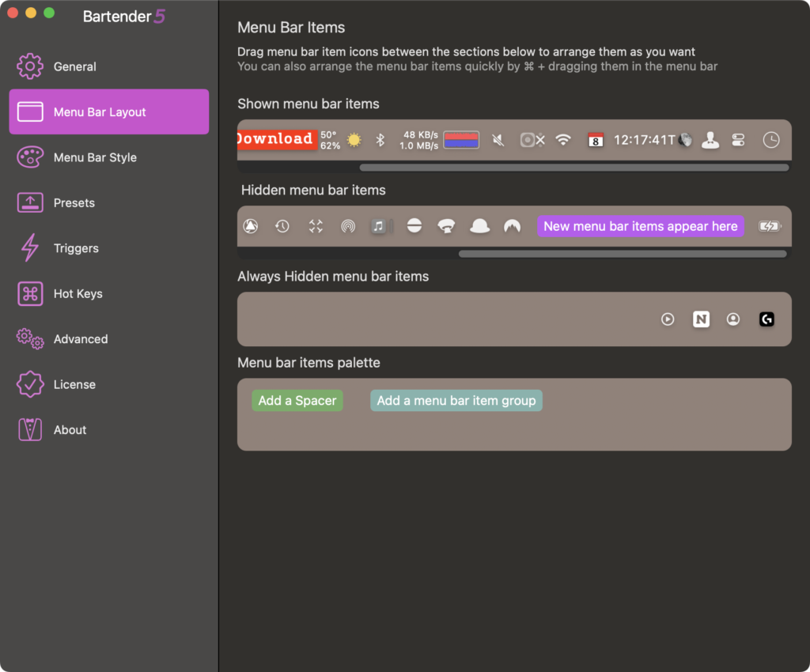
Task: Click the shown menu bar items scrollbar
Action: pyautogui.click(x=573, y=168)
